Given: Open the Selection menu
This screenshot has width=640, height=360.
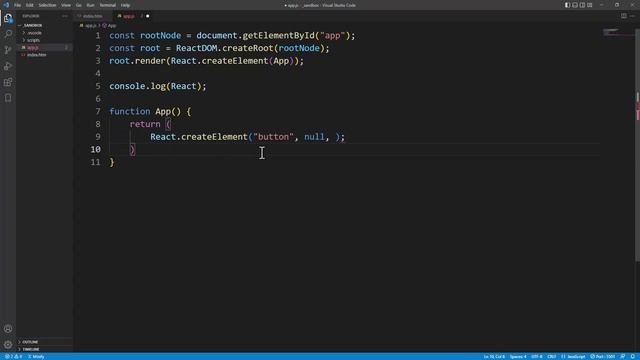Looking at the screenshot, I should click(x=47, y=5).
